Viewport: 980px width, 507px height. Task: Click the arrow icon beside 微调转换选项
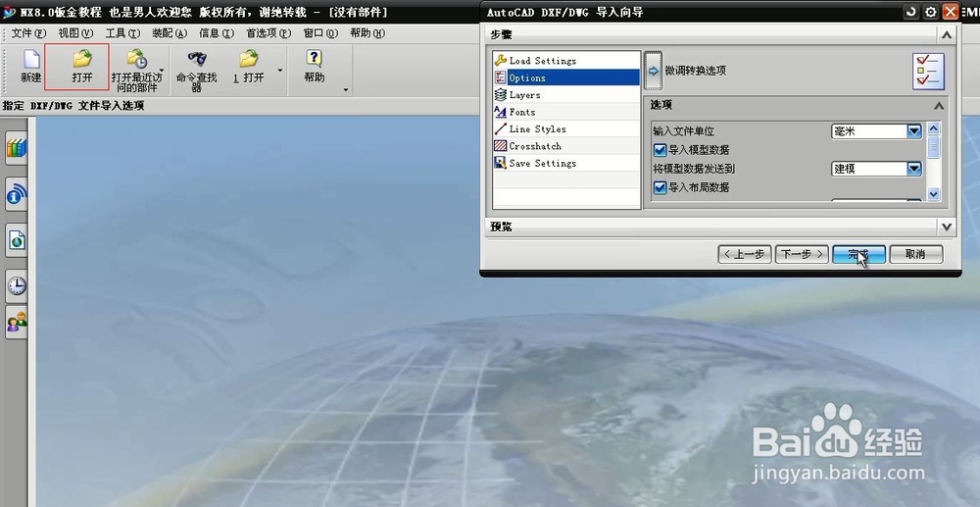click(x=653, y=71)
